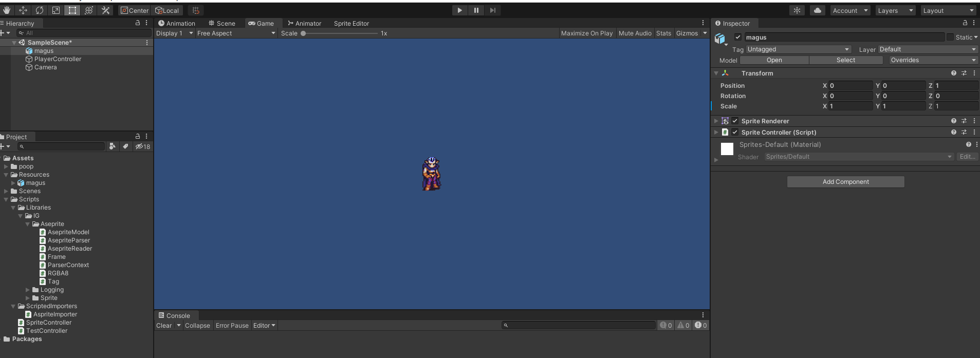Open the Cloud services icon
This screenshot has width=980, height=358.
tap(818, 10)
